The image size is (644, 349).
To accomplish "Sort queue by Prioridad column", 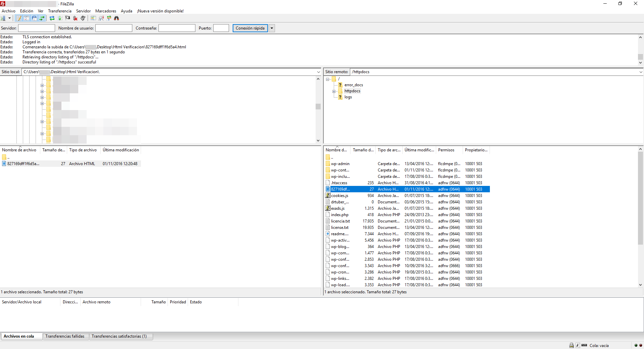I will (178, 302).
